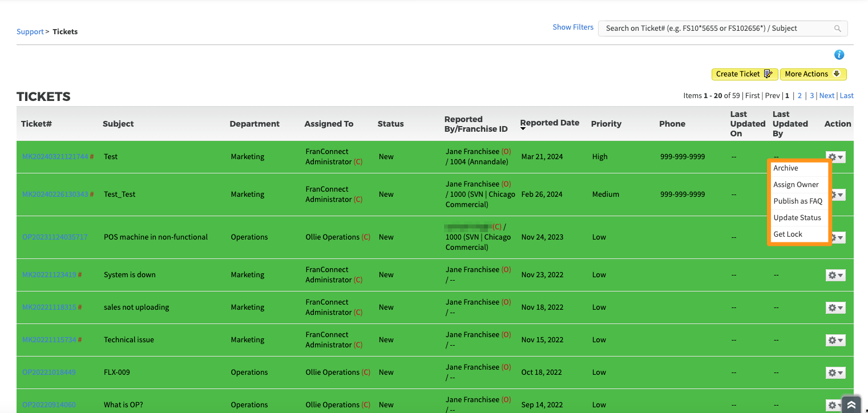Click the subject 'Technical issue'
Viewport: 868px width, 413px height.
pyautogui.click(x=129, y=340)
